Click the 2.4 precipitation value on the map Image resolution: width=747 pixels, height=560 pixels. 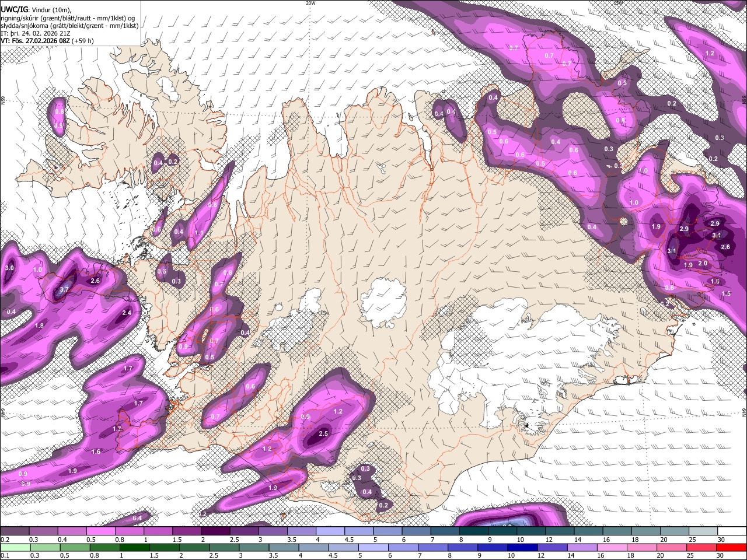[x=126, y=313]
